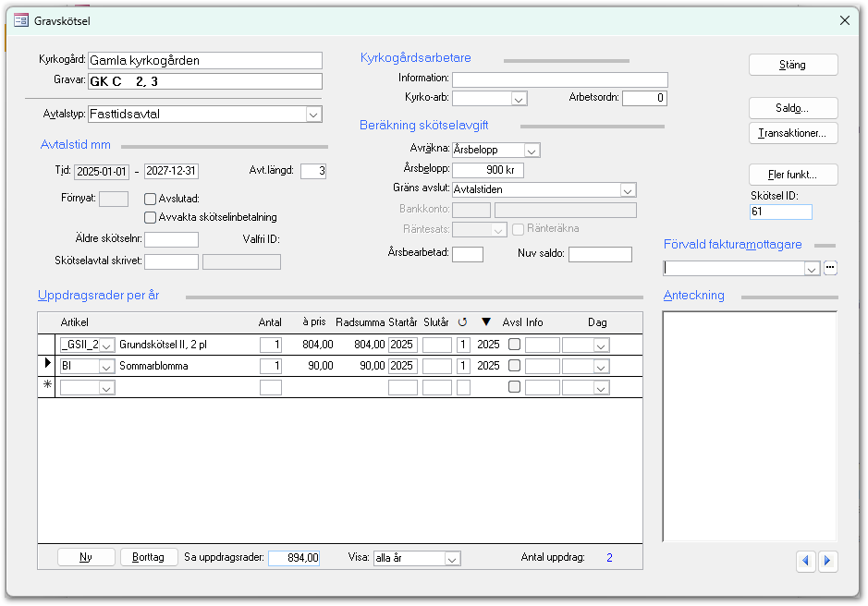Image resolution: width=868 pixels, height=606 pixels.
Task: Click the Ny button
Action: click(86, 557)
